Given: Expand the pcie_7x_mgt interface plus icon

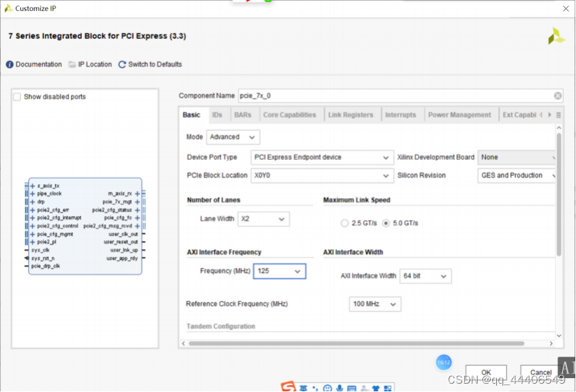Looking at the screenshot, I should pyautogui.click(x=137, y=202).
